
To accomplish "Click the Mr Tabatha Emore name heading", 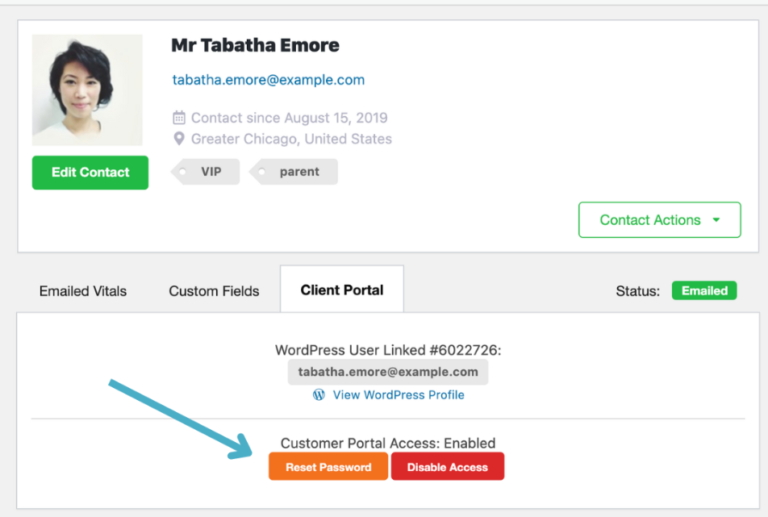I will [255, 45].
